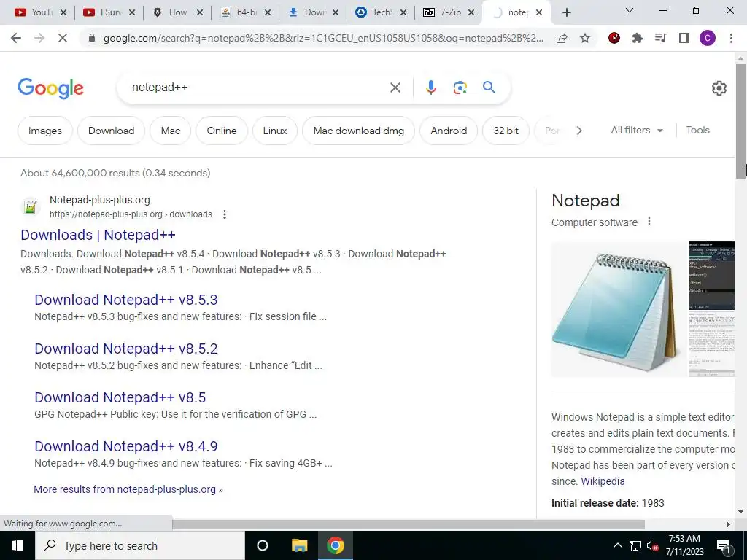
Task: Click the horizontal scrollbar
Action: (x=409, y=524)
